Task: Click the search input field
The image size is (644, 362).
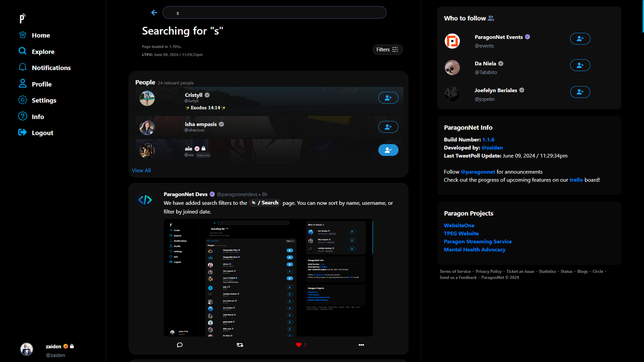Action: pyautogui.click(x=275, y=13)
